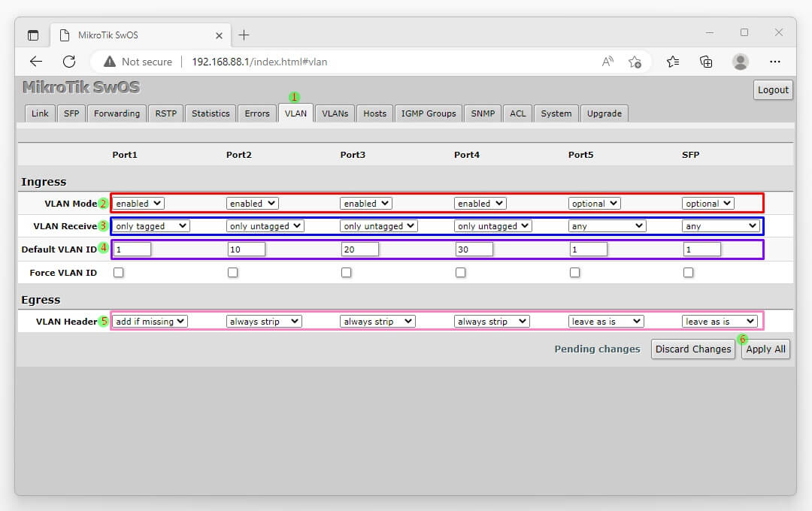Image resolution: width=812 pixels, height=511 pixels.
Task: Open VLAN Mode dropdown for Port5
Action: tap(594, 204)
